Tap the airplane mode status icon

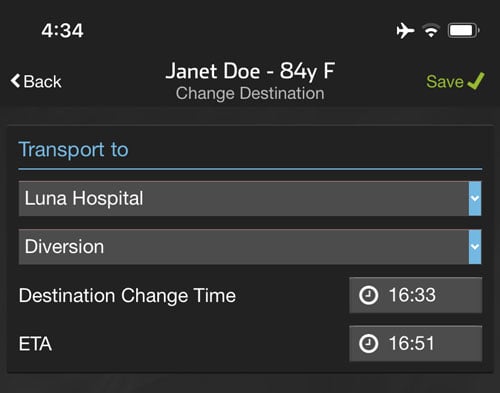tap(405, 31)
